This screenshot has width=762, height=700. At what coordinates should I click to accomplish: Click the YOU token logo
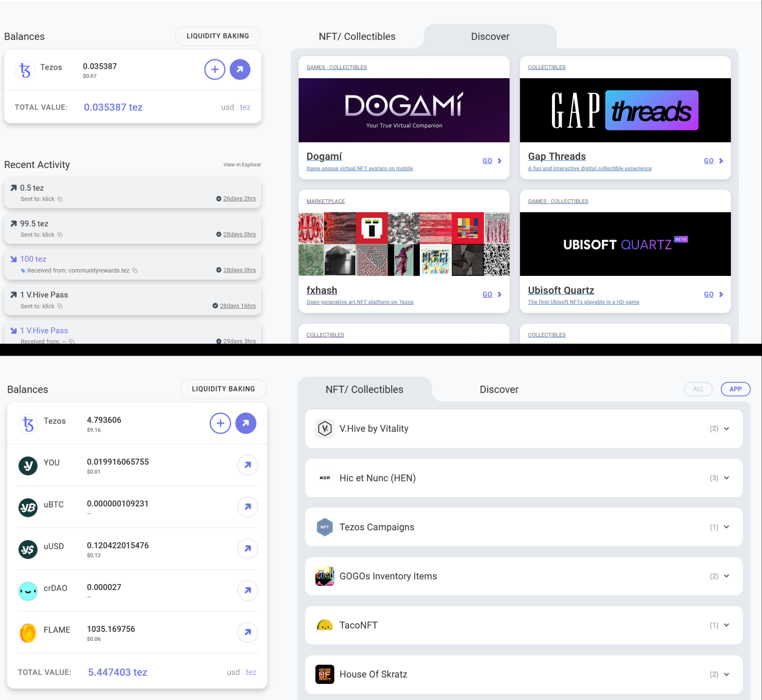(28, 466)
